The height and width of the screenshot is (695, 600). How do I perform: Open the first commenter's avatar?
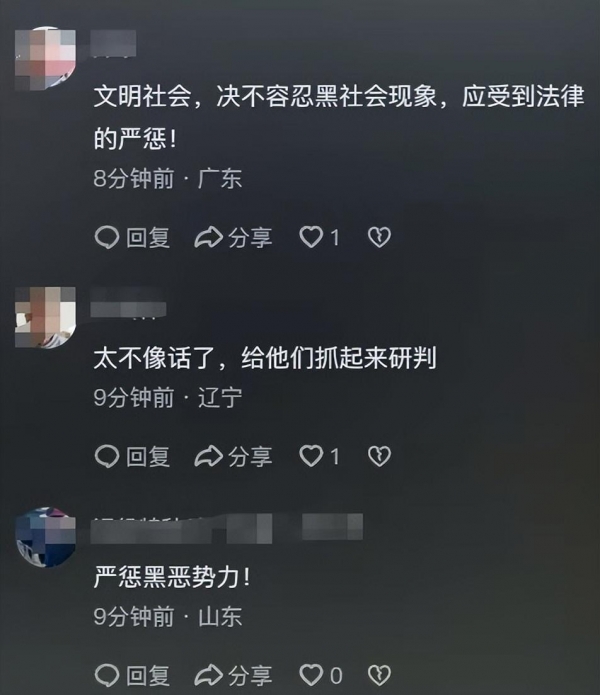(45, 59)
